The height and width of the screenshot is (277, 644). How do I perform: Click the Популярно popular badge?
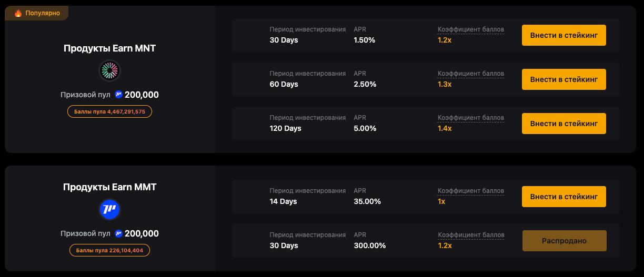(x=37, y=13)
